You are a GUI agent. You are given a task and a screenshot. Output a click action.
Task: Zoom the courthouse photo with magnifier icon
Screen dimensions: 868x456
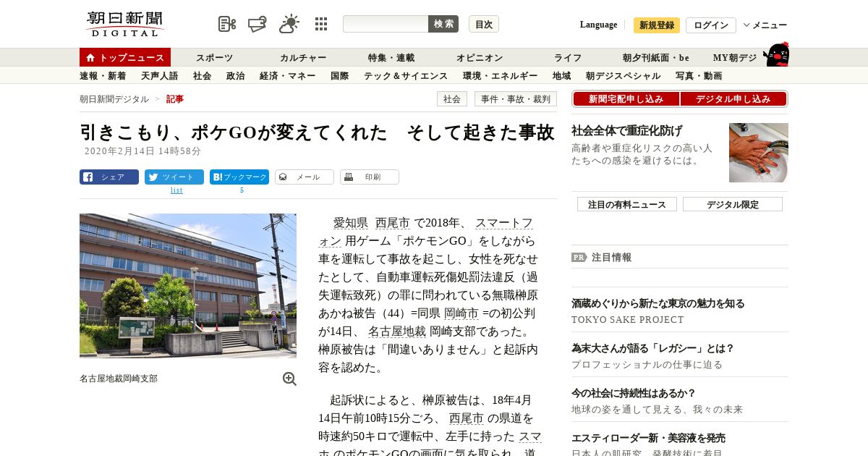pos(289,379)
